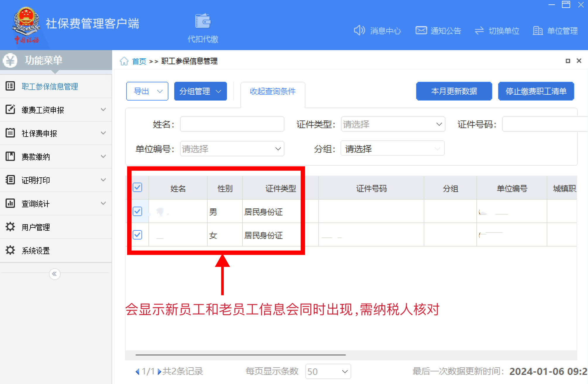This screenshot has height=384, width=588.
Task: Collapse sidebar with double-arrow icon
Action: point(54,274)
